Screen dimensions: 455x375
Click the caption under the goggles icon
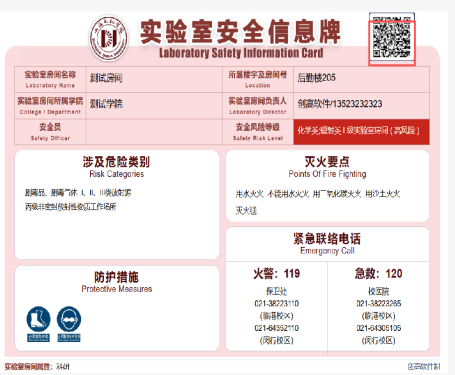pyautogui.click(x=69, y=338)
